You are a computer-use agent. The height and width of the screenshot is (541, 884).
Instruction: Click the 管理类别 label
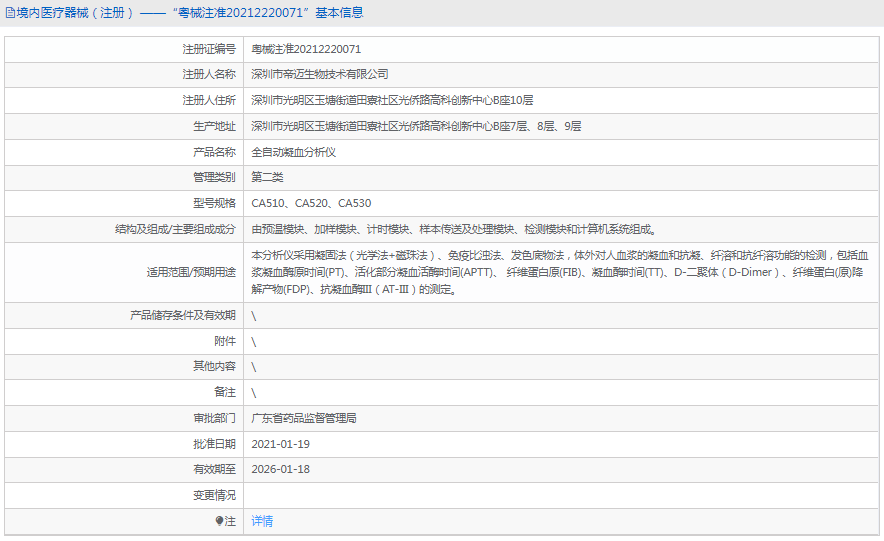[x=214, y=178]
